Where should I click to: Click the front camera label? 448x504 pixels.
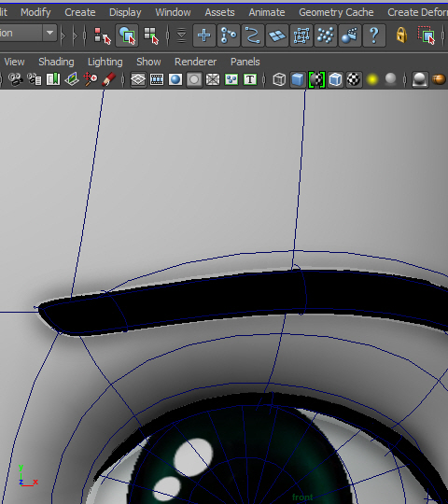click(302, 497)
